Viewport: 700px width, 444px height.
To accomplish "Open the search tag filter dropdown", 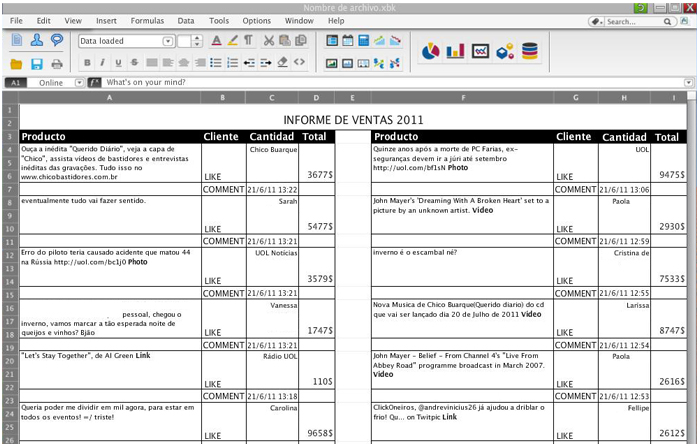I will [596, 21].
